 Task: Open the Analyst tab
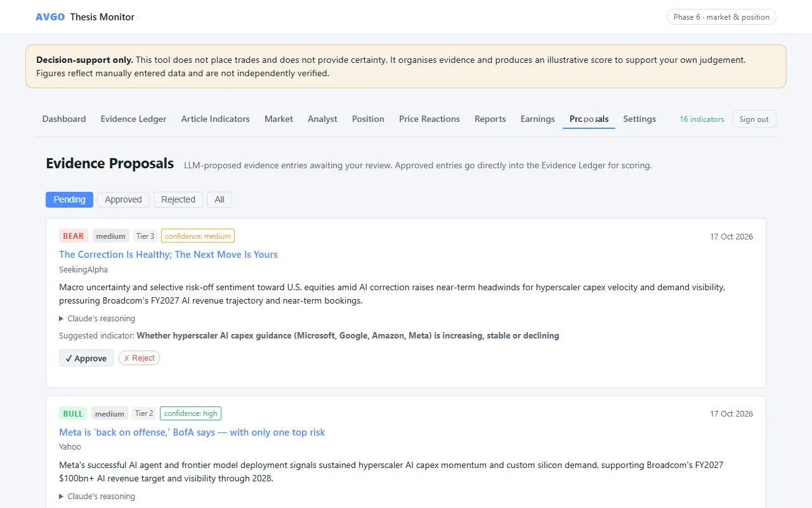[x=322, y=119]
